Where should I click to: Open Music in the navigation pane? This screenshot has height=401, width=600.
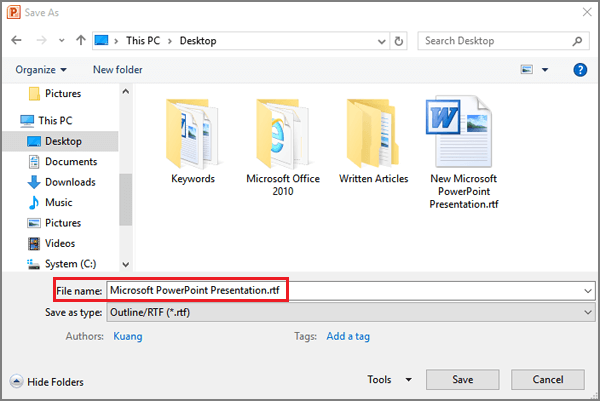(x=50, y=202)
